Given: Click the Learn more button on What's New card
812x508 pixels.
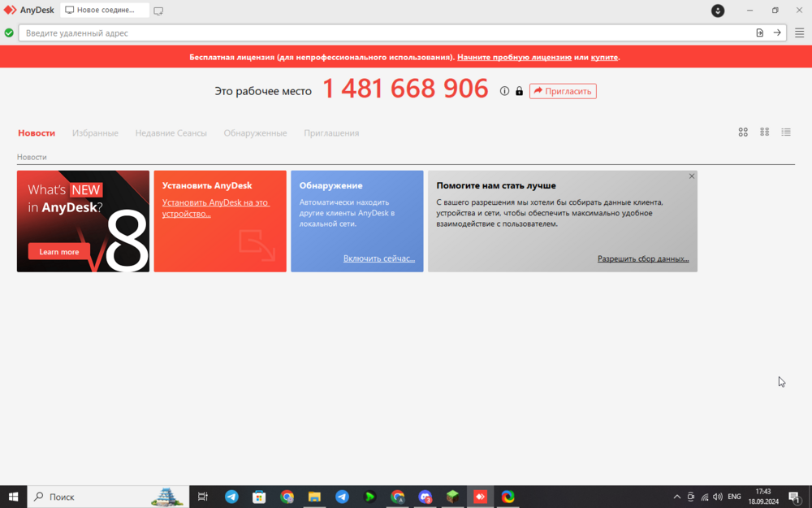Looking at the screenshot, I should 59,252.
